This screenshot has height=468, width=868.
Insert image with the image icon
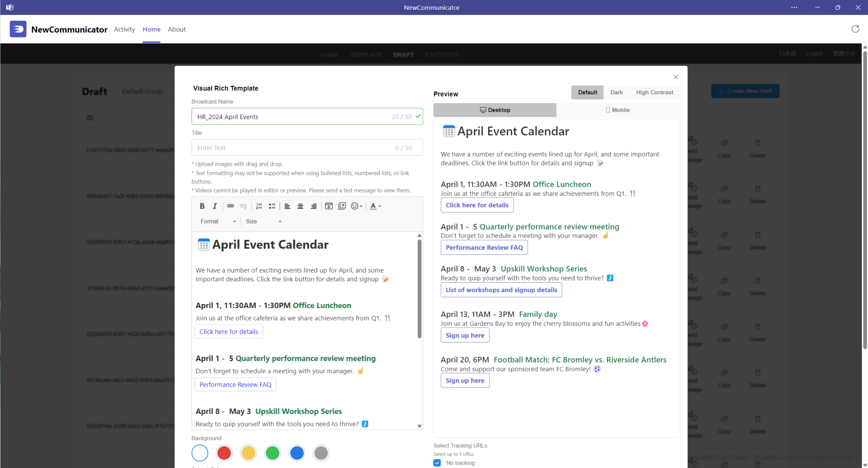click(x=342, y=206)
